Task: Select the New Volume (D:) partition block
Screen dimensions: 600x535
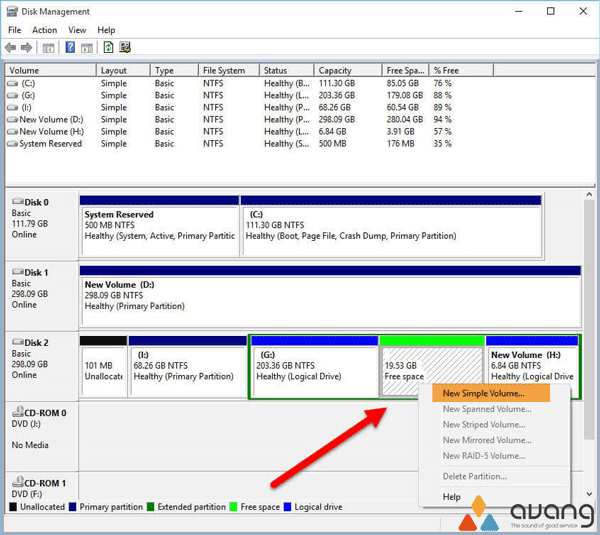Action: [330, 295]
